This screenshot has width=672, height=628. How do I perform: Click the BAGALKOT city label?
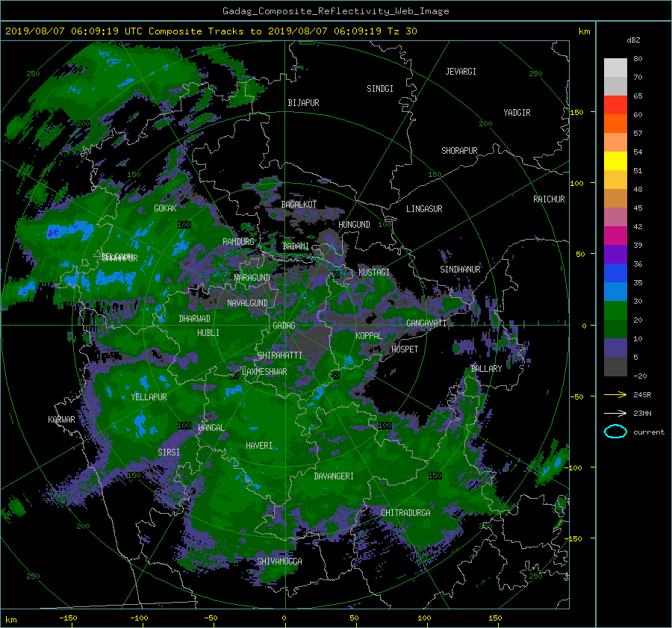click(x=299, y=205)
